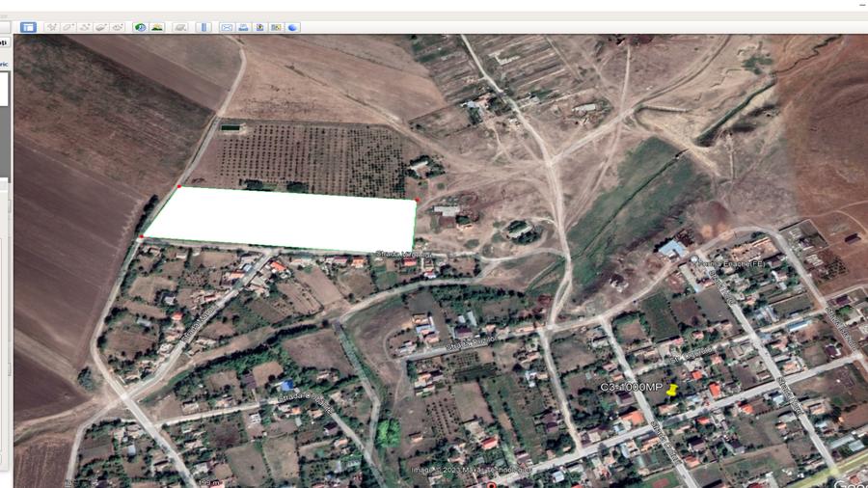Click the red marker at bottom edge

[491, 485]
